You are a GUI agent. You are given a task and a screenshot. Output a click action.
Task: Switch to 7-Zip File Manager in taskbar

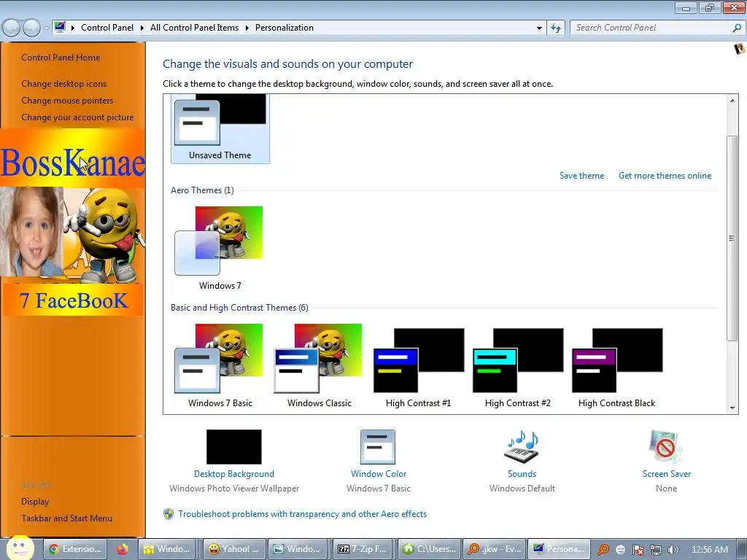click(x=363, y=549)
